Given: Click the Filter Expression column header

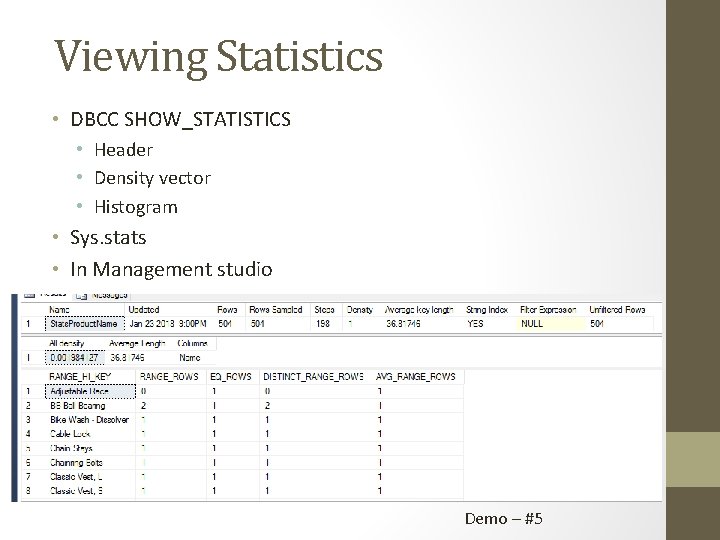Looking at the screenshot, I should coord(548,310).
